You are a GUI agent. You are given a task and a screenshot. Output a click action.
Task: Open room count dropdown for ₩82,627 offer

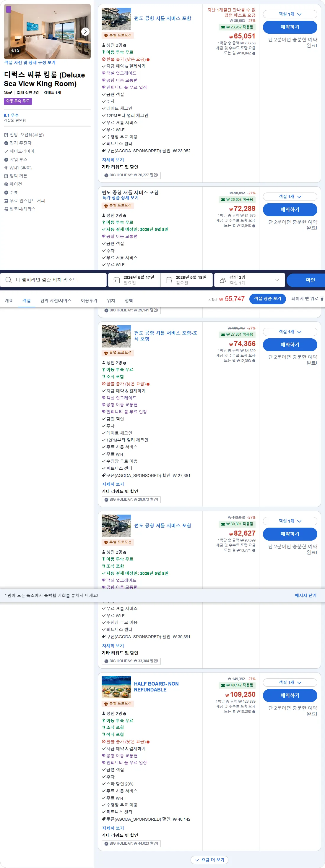(290, 521)
